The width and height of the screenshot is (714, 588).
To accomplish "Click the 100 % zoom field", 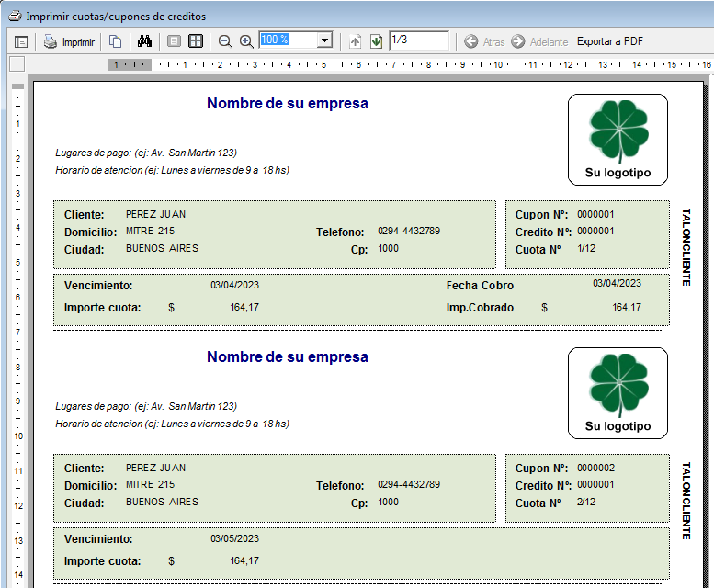I will (287, 40).
